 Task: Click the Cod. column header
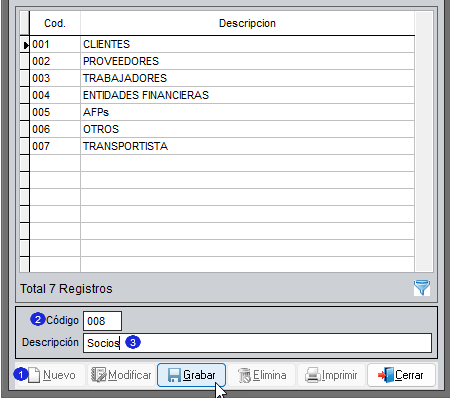click(55, 23)
